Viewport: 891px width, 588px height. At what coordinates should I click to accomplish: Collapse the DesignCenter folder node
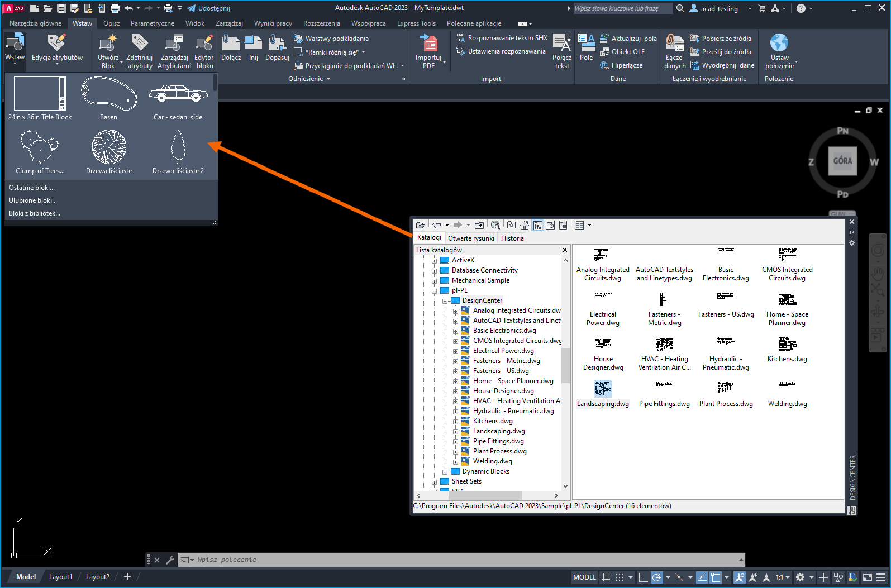point(445,301)
